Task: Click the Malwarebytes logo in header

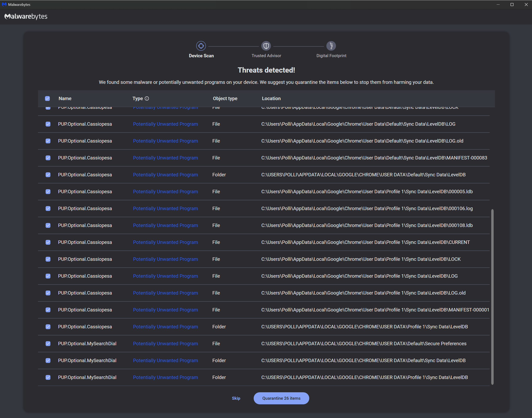Action: [26, 16]
